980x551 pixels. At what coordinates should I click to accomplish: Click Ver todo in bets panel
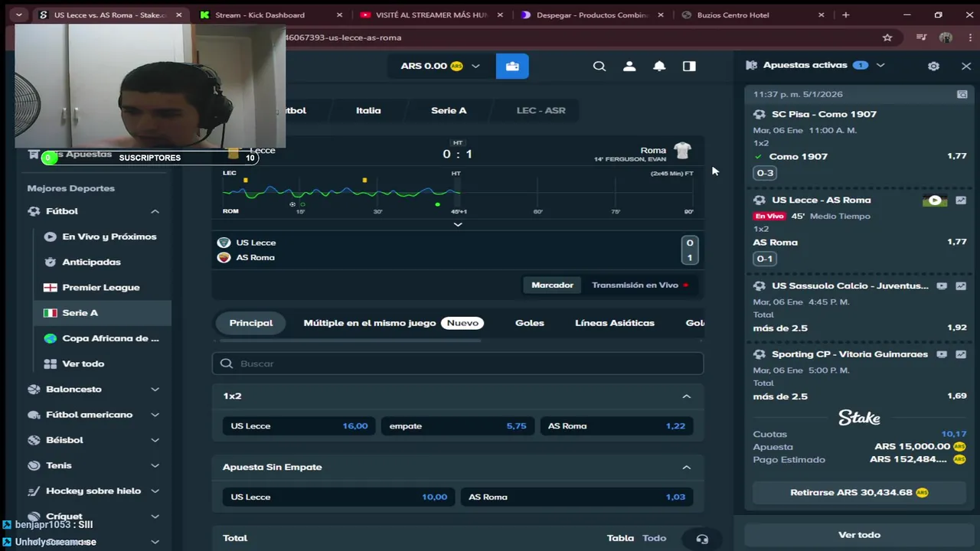point(859,535)
